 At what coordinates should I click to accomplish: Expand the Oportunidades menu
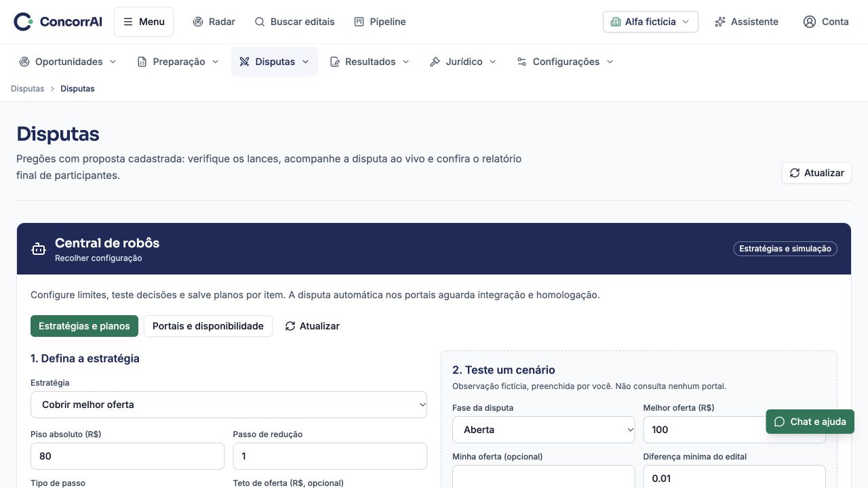pyautogui.click(x=68, y=62)
